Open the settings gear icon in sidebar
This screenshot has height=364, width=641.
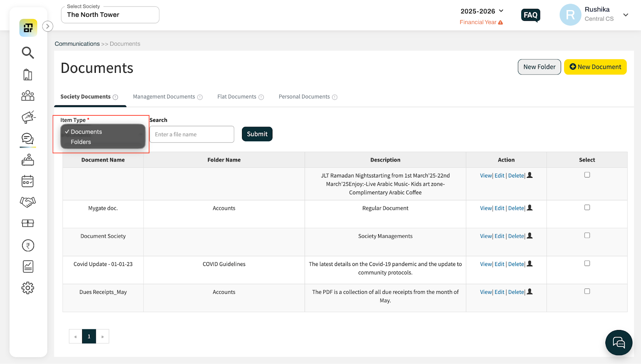tap(28, 288)
